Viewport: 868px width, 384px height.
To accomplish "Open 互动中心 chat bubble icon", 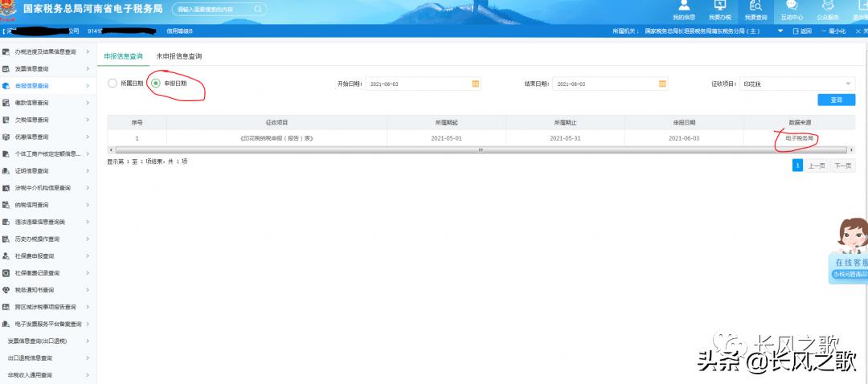I will point(792,6).
